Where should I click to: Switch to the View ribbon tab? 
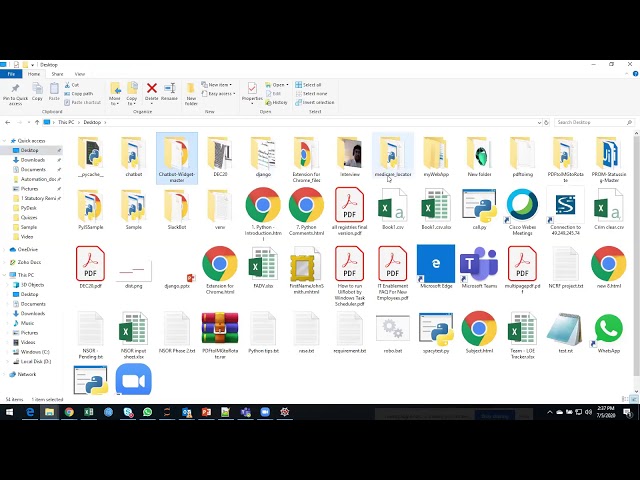point(80,74)
